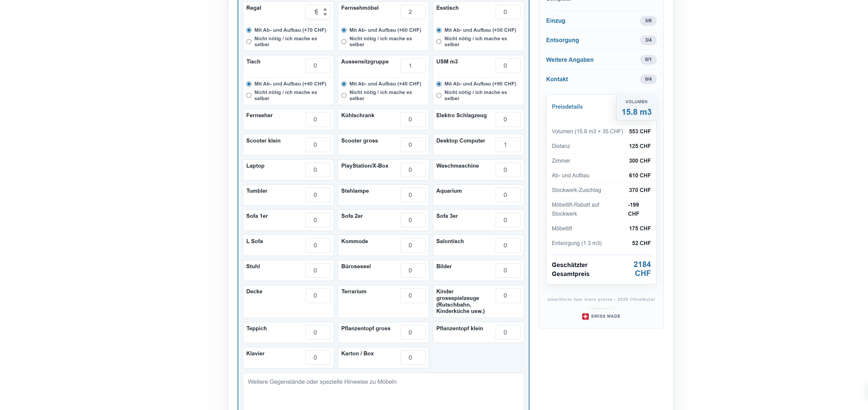The width and height of the screenshot is (868, 410).
Task: Click the Preisdetails heading
Action: coord(567,107)
